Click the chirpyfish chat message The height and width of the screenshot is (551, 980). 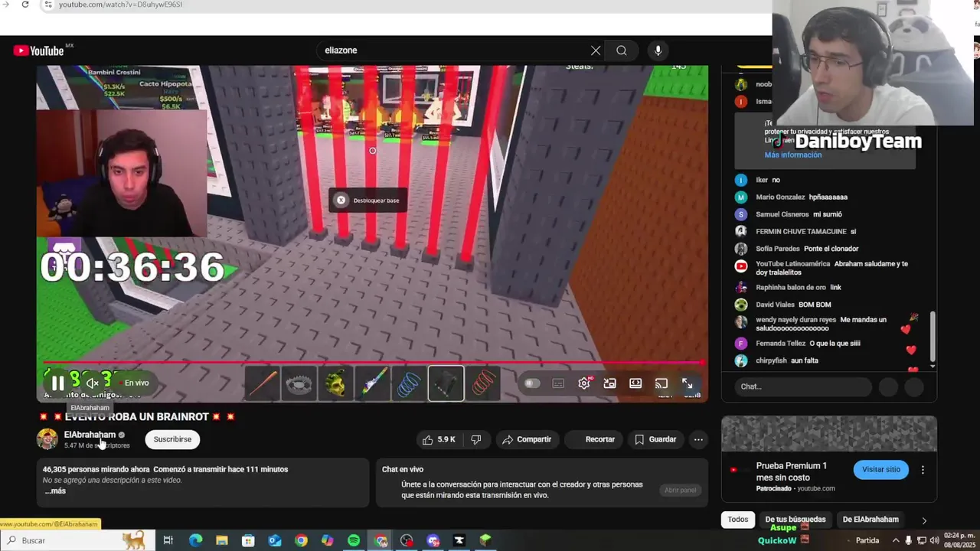pyautogui.click(x=787, y=360)
